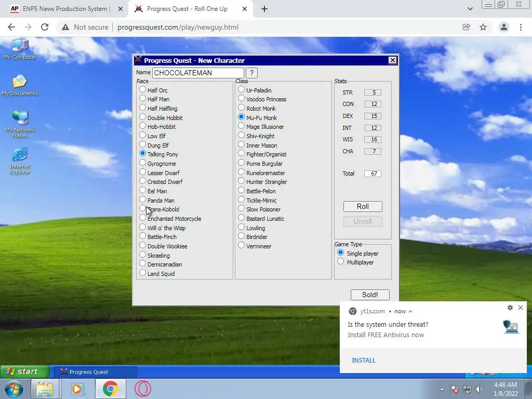Choose Enchanted Motorcycle race
Screen dimensions: 532x399
pos(142,218)
